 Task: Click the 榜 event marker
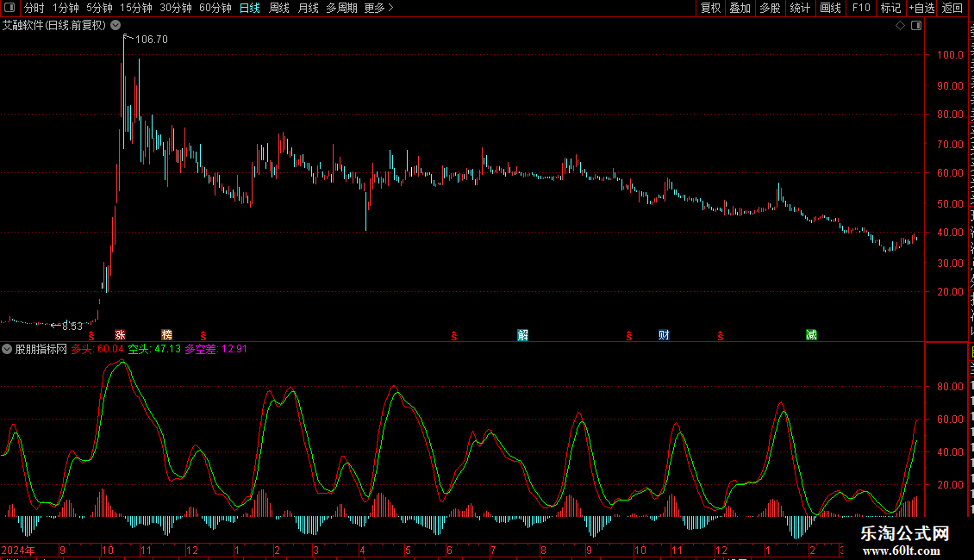pyautogui.click(x=166, y=334)
